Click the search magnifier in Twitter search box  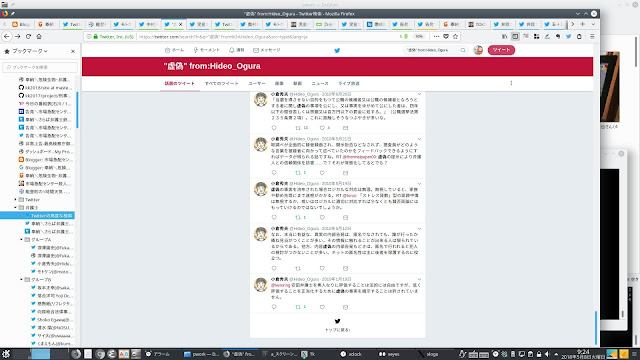click(x=463, y=50)
